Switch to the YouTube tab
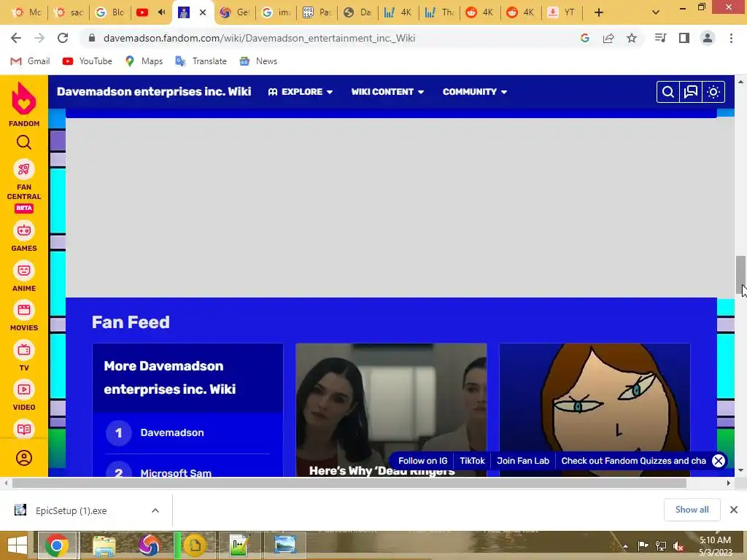 (x=152, y=12)
